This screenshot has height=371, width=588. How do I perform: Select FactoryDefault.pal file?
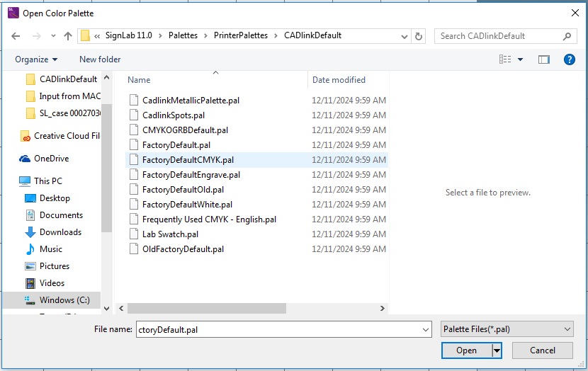(176, 145)
